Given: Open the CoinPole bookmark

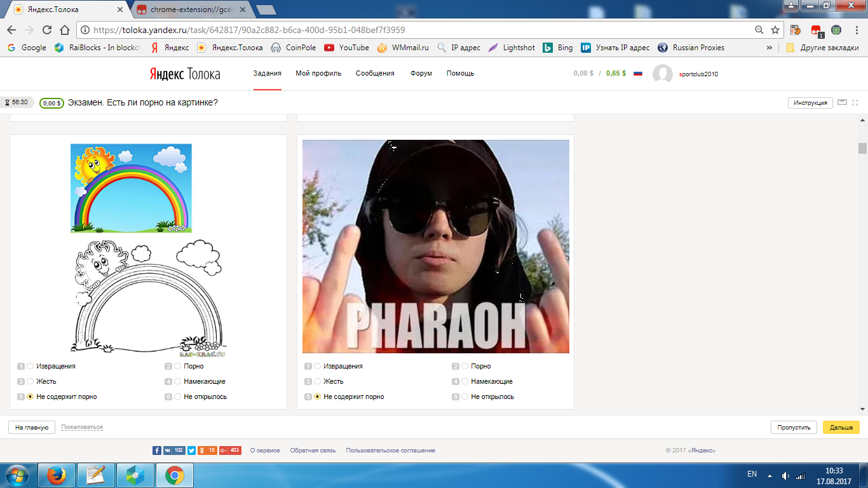Looking at the screenshot, I should tap(294, 48).
